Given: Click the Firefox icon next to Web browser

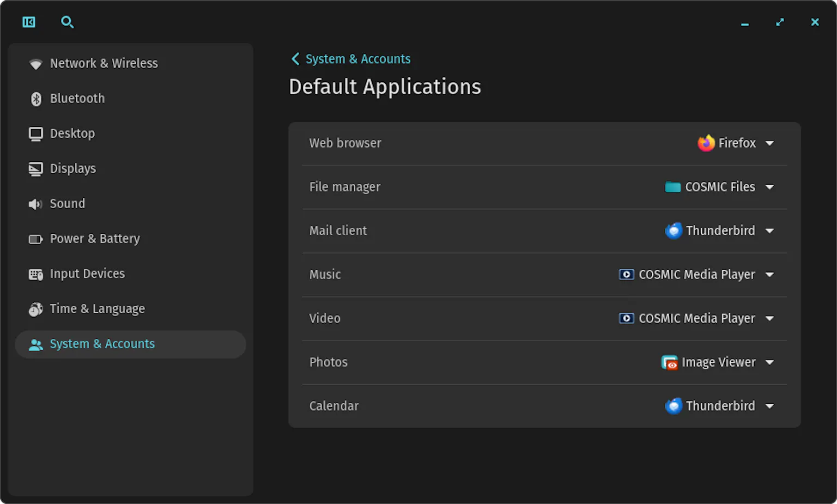Looking at the screenshot, I should tap(706, 143).
